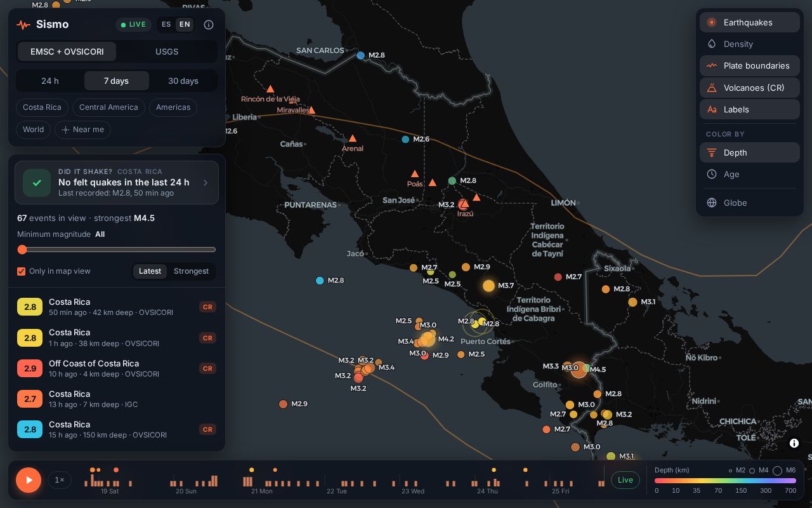
Task: Select the M2.6 earthquake dot near Arenal
Action: tap(405, 139)
